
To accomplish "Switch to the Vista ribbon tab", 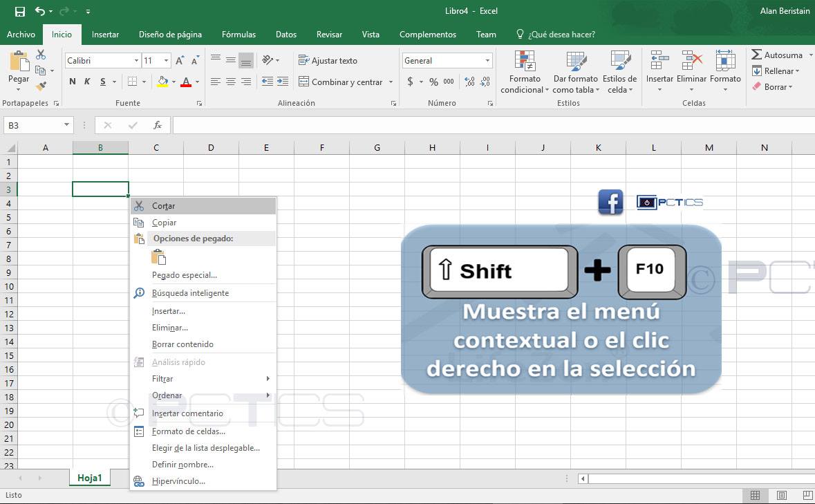I will point(371,35).
